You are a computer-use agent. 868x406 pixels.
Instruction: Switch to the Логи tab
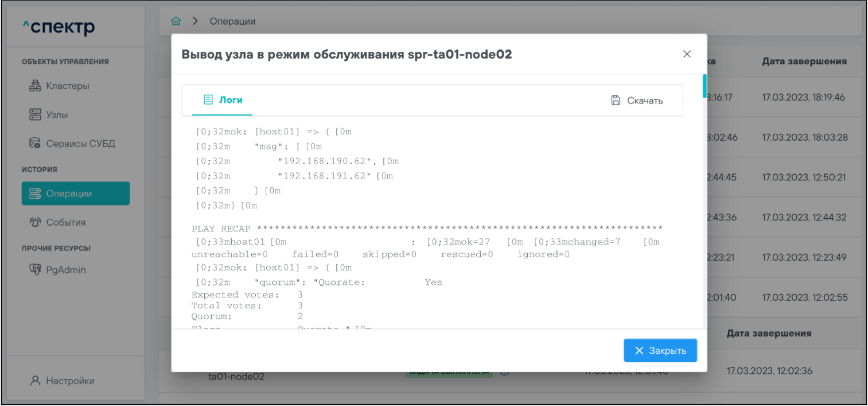(223, 100)
